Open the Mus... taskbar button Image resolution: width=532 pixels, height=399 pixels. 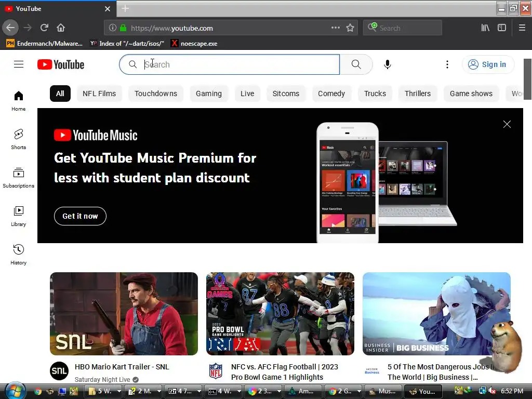point(383,391)
